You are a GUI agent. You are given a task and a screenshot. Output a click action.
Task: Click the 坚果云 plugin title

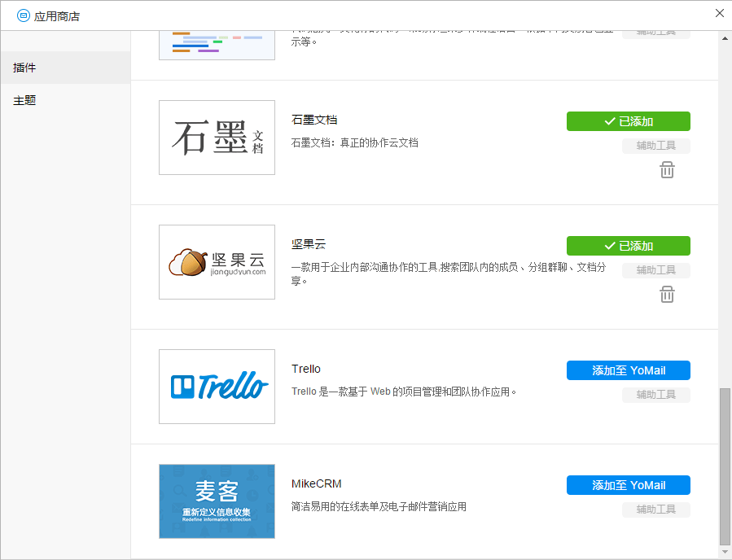pyautogui.click(x=309, y=244)
